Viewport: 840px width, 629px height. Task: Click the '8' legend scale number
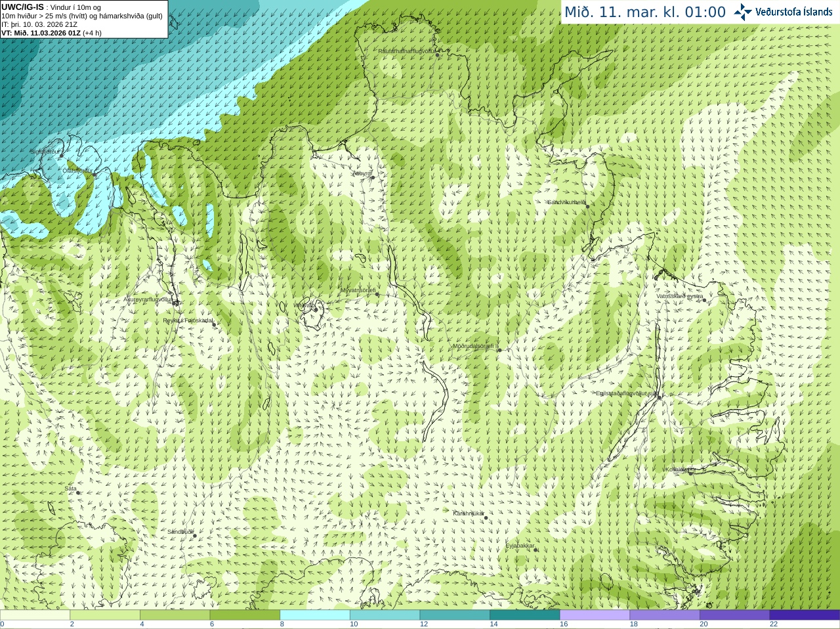pyautogui.click(x=282, y=624)
